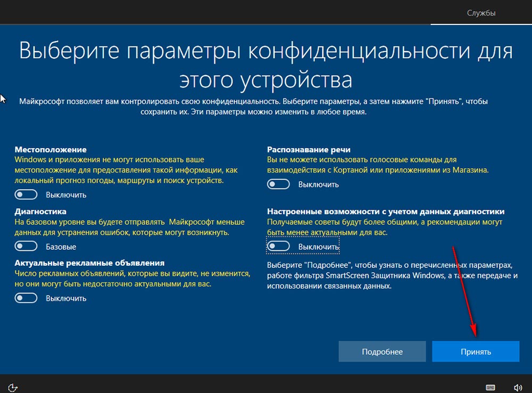Click the Диагностика heading text
532x393 pixels.
(40, 211)
